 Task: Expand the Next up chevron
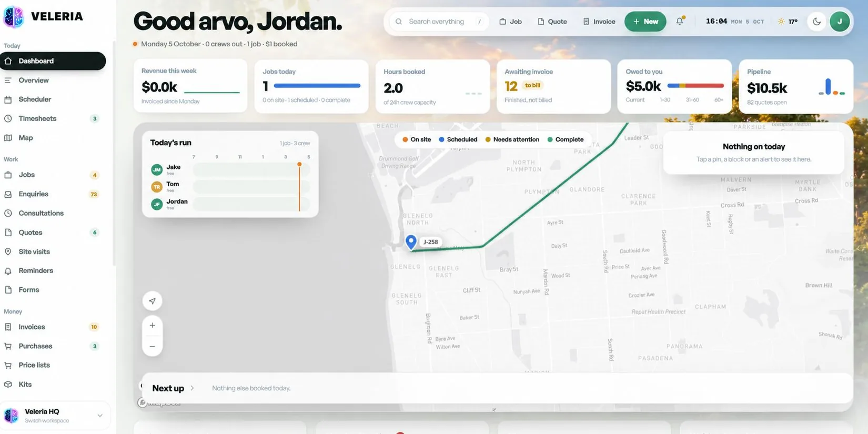193,388
